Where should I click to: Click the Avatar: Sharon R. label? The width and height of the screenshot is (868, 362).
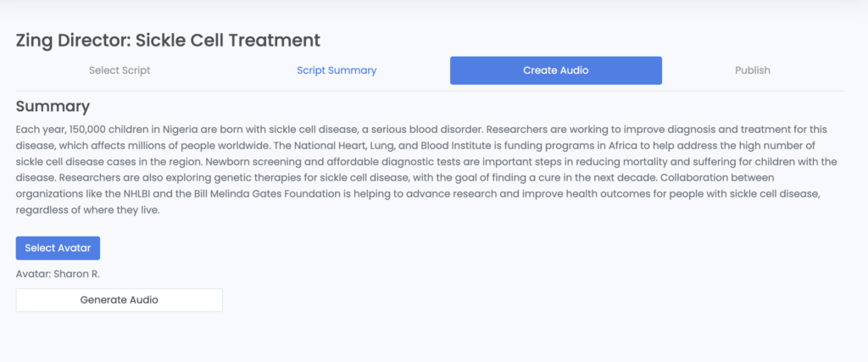tap(58, 275)
